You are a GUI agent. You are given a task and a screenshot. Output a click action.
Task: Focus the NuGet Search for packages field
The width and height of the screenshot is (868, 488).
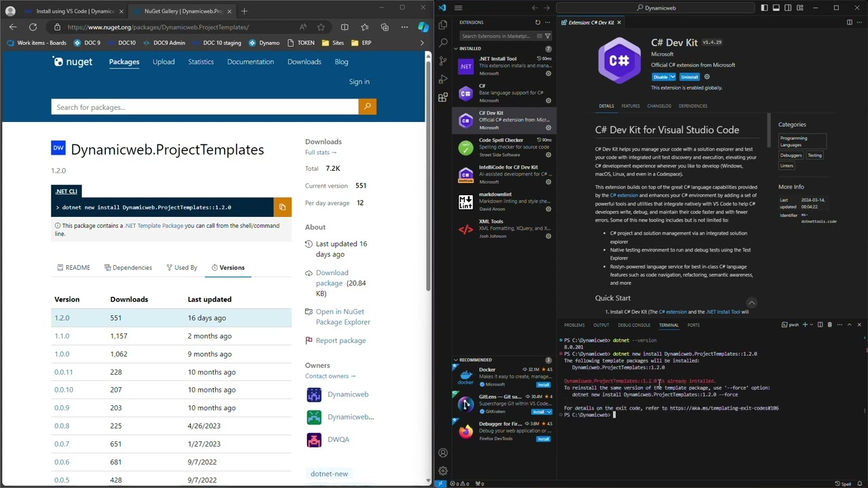point(204,107)
